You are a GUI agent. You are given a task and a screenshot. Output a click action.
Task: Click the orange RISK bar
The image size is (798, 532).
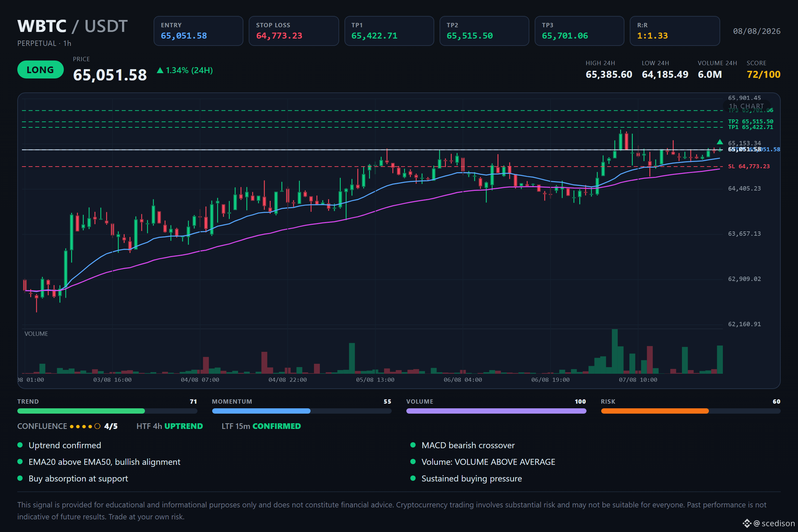(x=691, y=411)
